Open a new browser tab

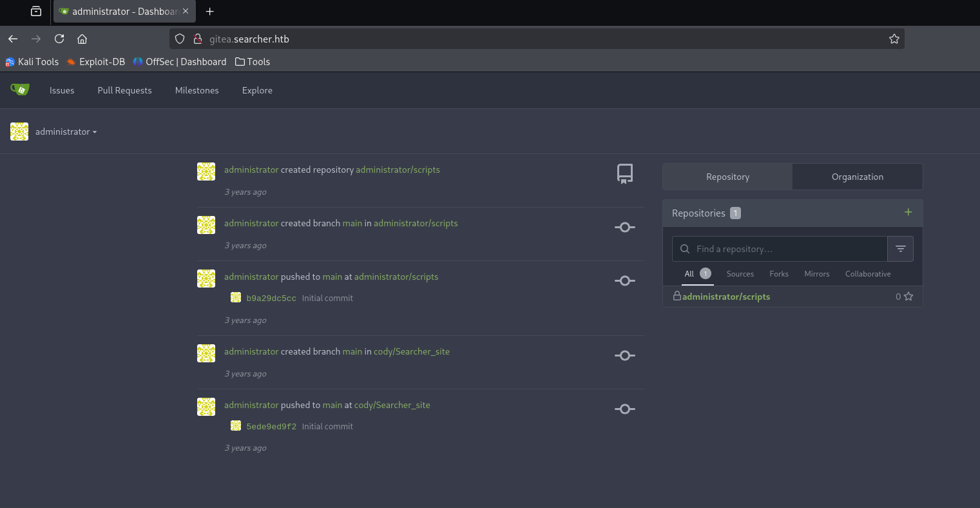[x=209, y=12]
